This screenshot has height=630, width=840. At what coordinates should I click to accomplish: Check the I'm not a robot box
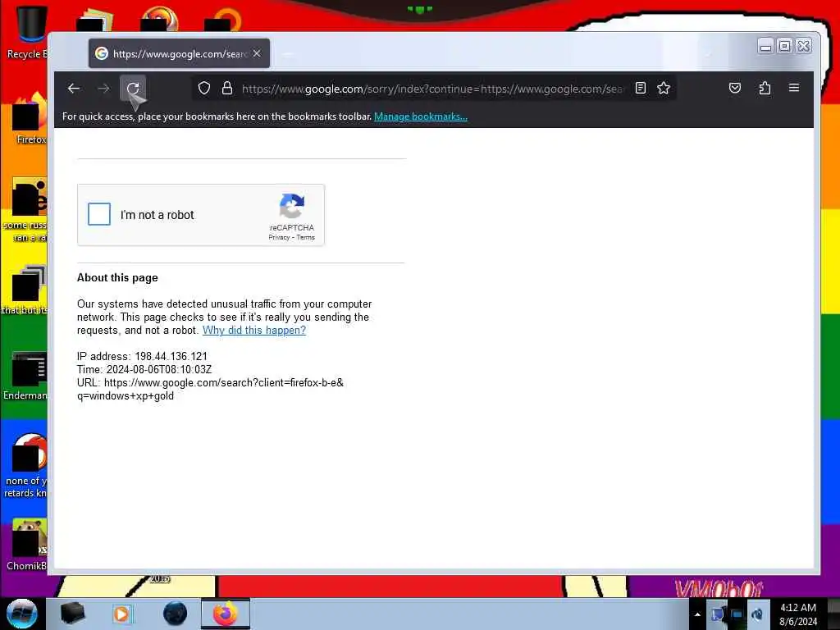tap(99, 214)
